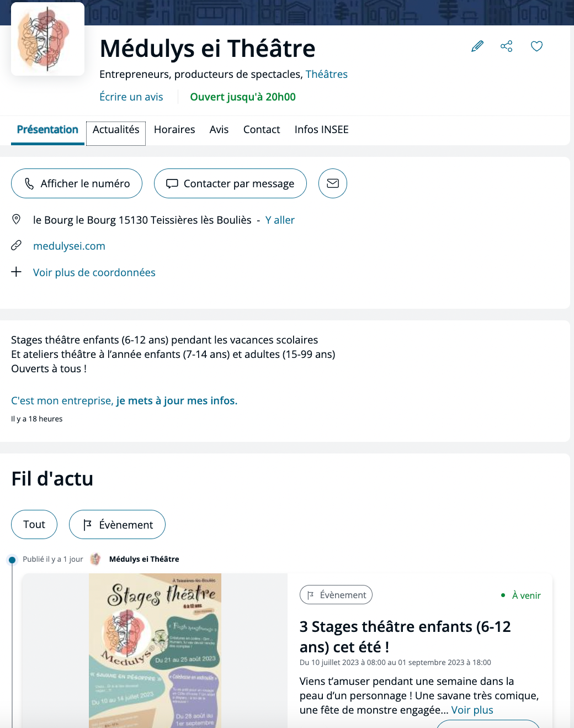Screen dimensions: 574x728
Task: Open the Horaires tab
Action: (174, 130)
